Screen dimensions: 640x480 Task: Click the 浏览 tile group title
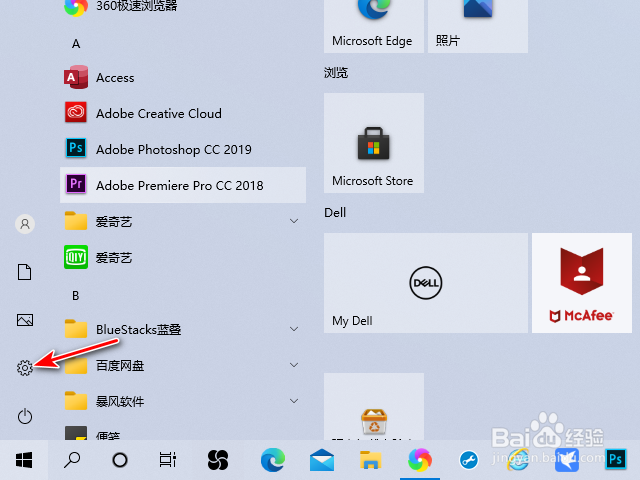336,73
